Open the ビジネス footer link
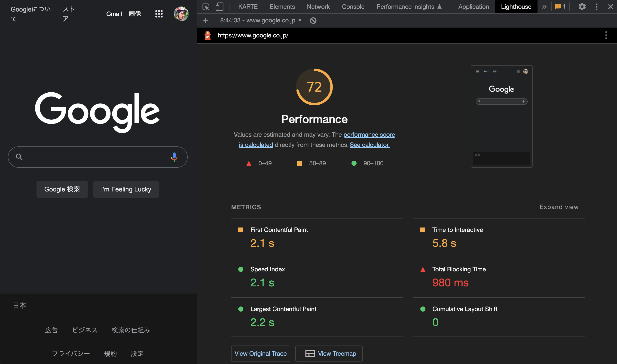 coord(85,330)
